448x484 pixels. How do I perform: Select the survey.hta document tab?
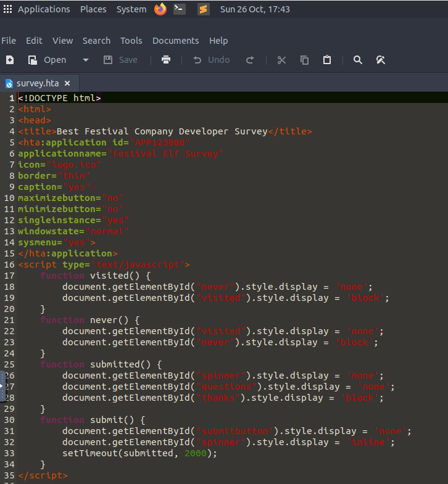point(37,83)
